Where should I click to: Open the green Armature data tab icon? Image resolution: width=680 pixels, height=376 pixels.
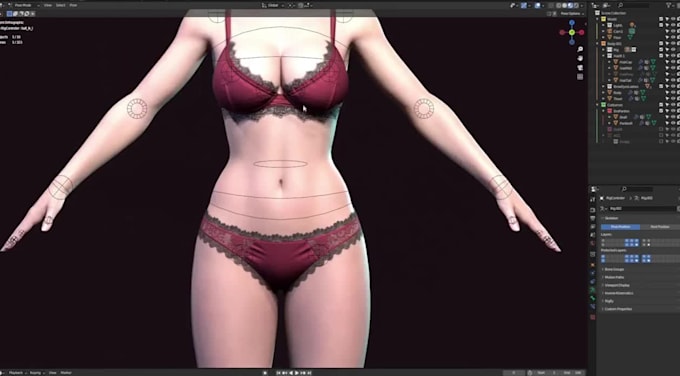point(593,289)
